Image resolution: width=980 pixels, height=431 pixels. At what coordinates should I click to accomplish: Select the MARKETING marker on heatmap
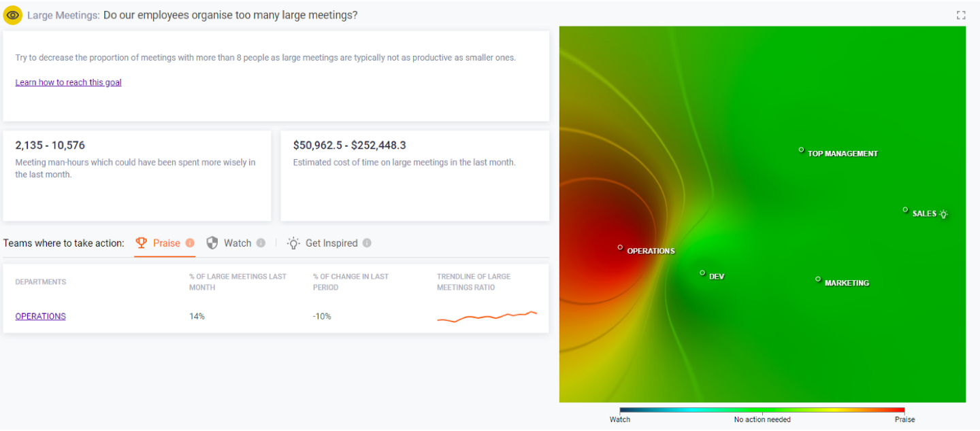818,279
